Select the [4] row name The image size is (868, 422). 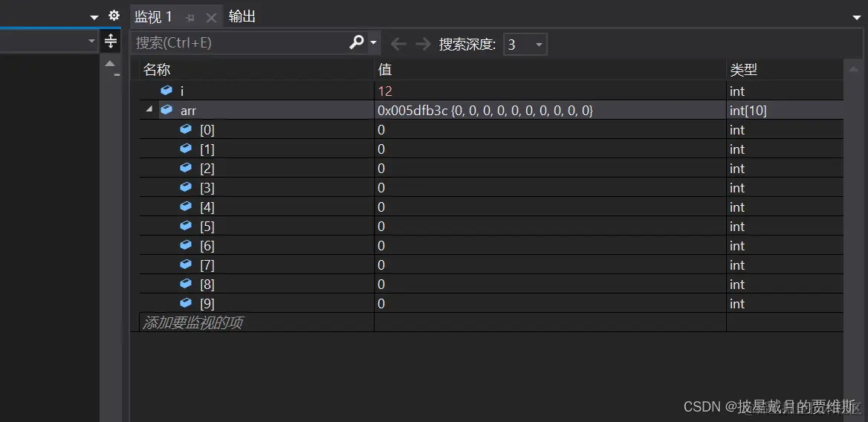[207, 207]
